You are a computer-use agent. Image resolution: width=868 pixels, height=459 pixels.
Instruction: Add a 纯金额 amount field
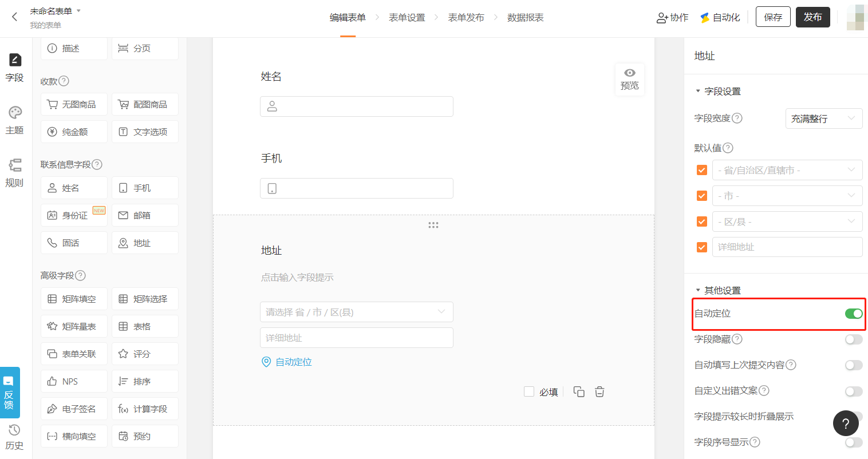(x=74, y=132)
